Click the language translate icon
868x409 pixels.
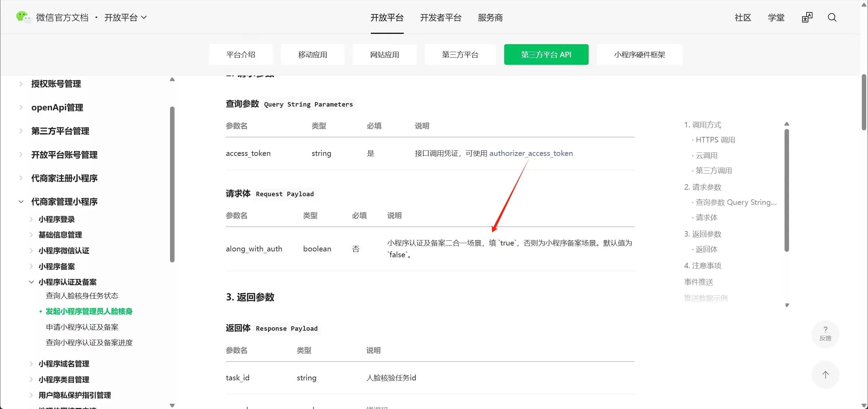coord(807,18)
